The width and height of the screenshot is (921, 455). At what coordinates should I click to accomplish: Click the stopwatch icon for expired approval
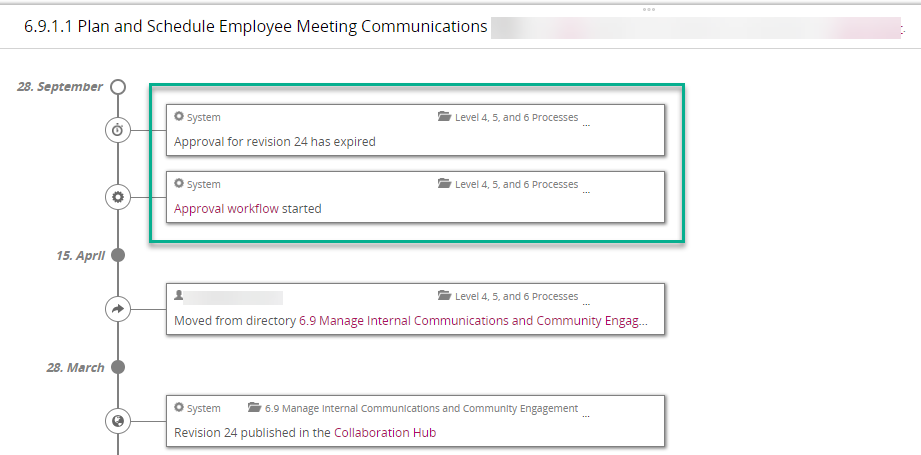[117, 130]
